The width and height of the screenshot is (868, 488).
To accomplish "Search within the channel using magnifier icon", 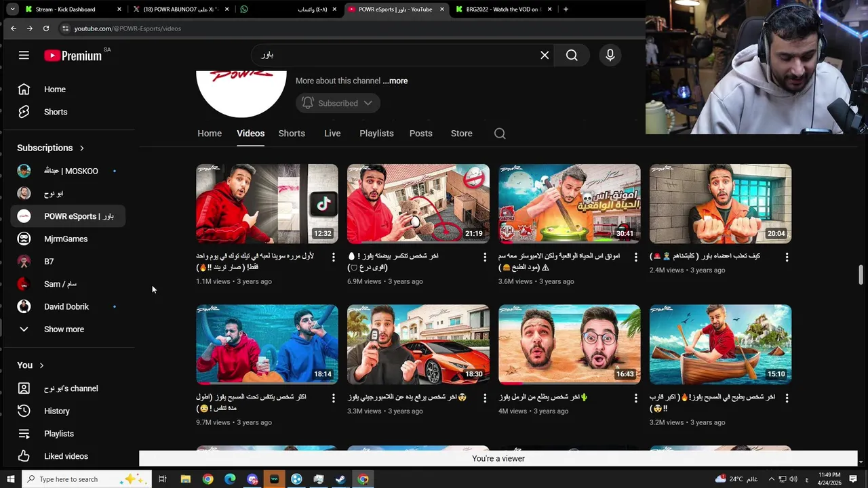I will coord(500,134).
